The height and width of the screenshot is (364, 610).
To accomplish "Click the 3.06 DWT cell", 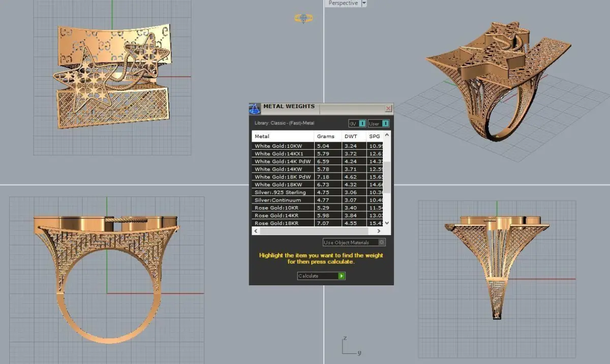I will 354,192.
